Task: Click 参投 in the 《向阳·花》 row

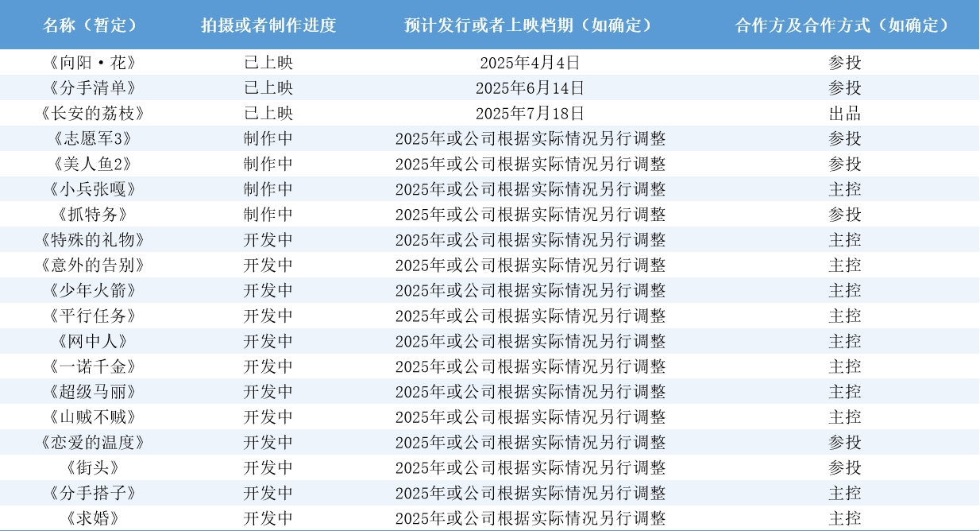Action: 844,63
